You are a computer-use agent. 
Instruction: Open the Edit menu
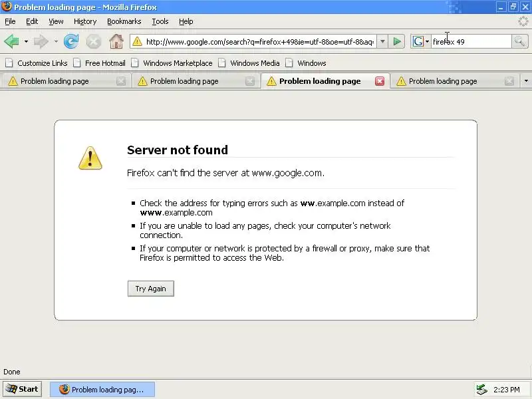32,21
